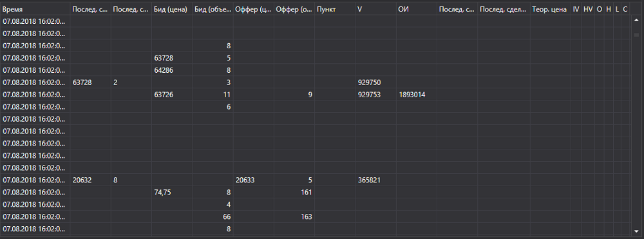The image size is (644, 239).
Task: Select the Теор. цена column header
Action: click(x=551, y=9)
